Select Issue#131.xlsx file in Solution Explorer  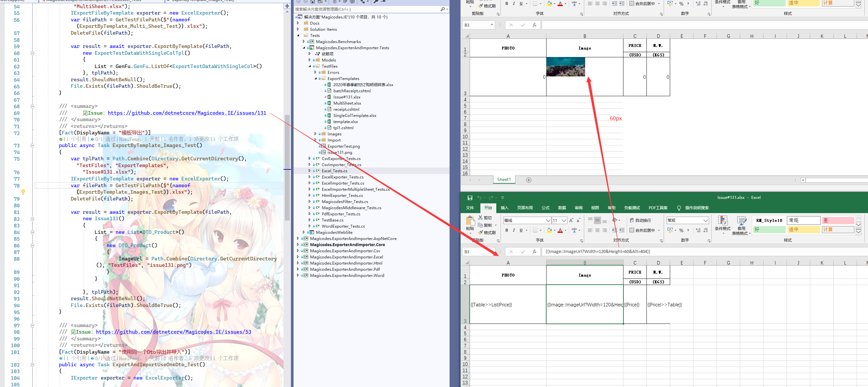click(x=346, y=97)
